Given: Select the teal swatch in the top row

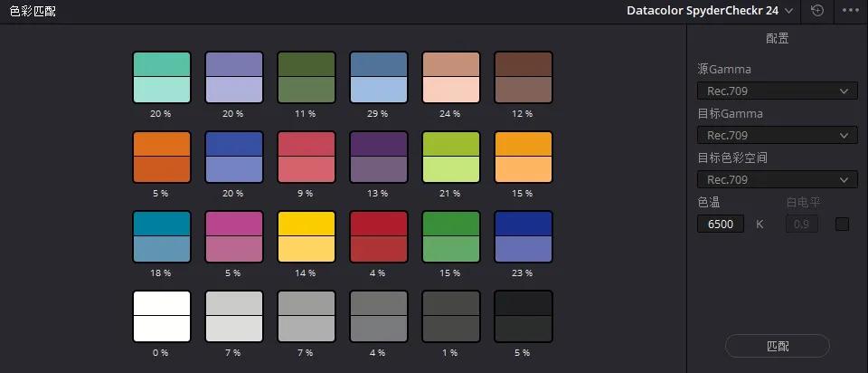Looking at the screenshot, I should pyautogui.click(x=162, y=78).
